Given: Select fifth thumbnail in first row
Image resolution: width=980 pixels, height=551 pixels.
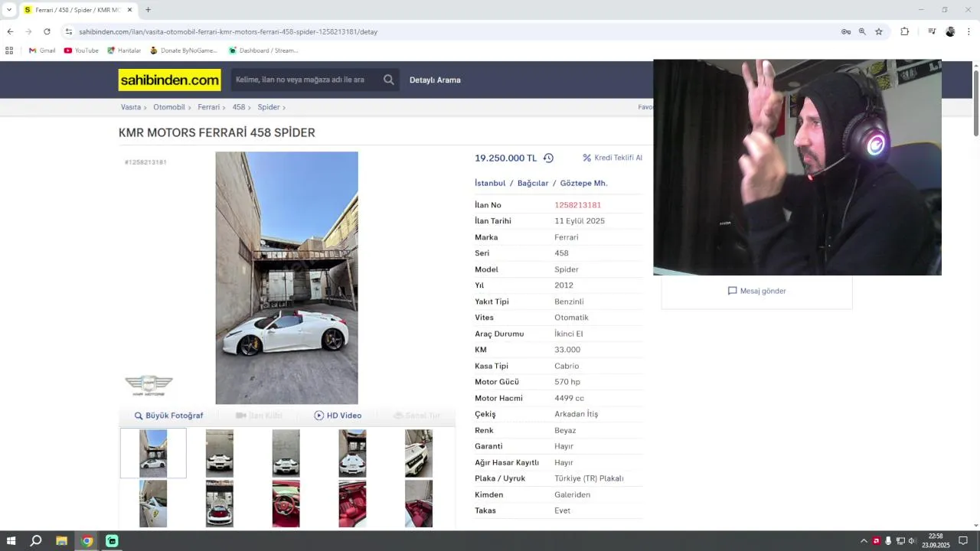Looking at the screenshot, I should tap(419, 453).
